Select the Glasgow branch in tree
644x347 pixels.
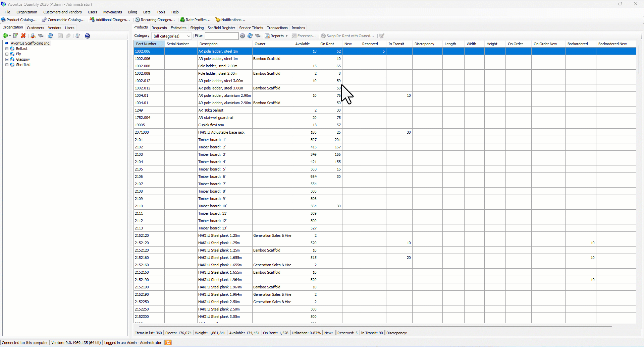click(x=23, y=59)
